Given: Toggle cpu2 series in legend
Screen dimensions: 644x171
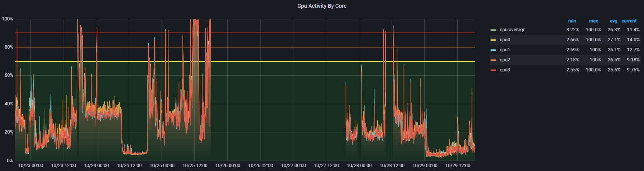Looking at the screenshot, I should coord(505,60).
